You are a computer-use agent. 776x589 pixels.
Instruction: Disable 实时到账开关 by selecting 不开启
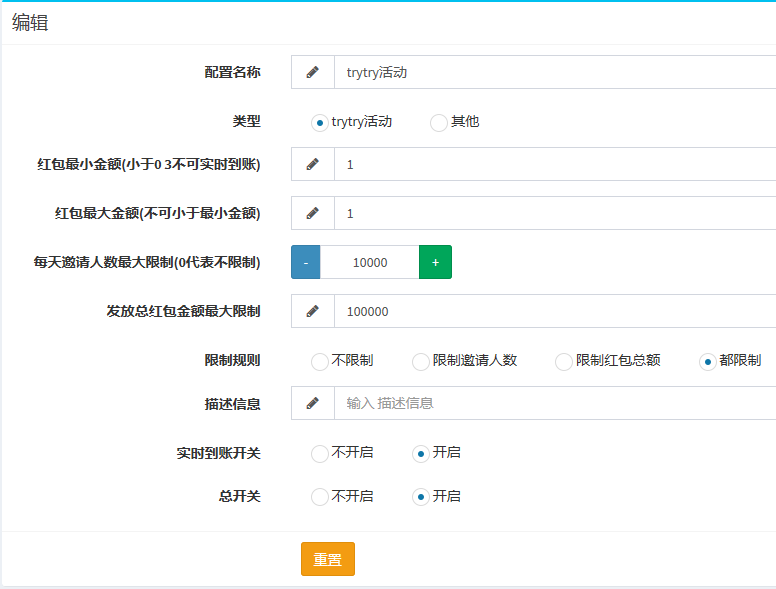pos(320,454)
